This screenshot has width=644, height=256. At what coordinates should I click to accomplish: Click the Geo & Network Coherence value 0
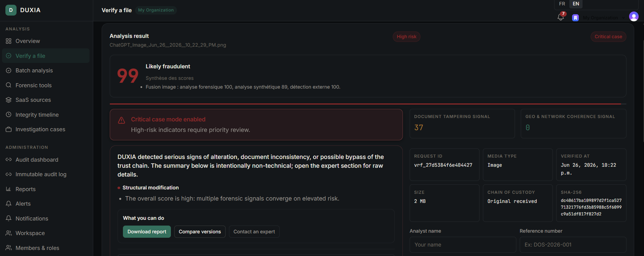[528, 127]
